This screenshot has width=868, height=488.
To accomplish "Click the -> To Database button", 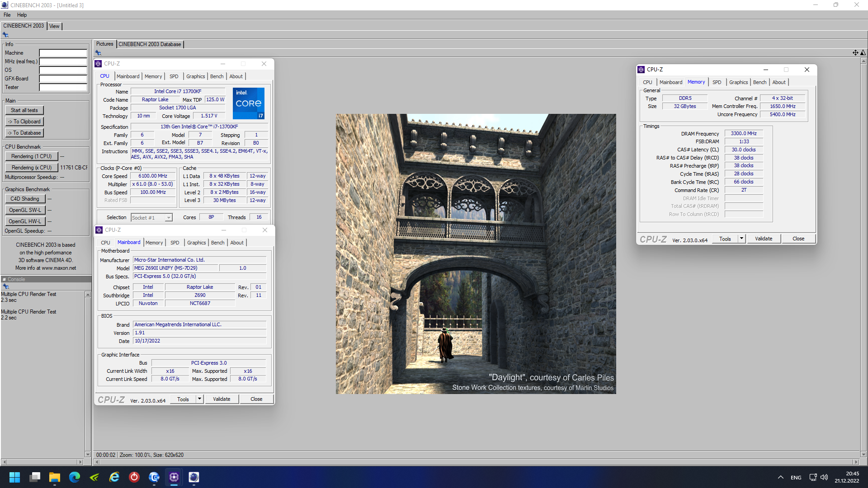I will [24, 133].
